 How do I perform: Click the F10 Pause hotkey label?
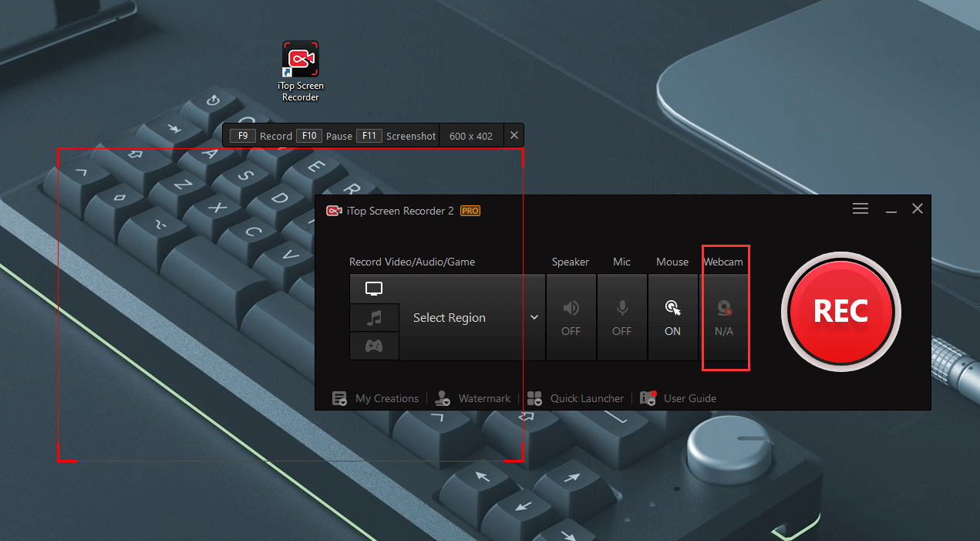click(x=325, y=136)
